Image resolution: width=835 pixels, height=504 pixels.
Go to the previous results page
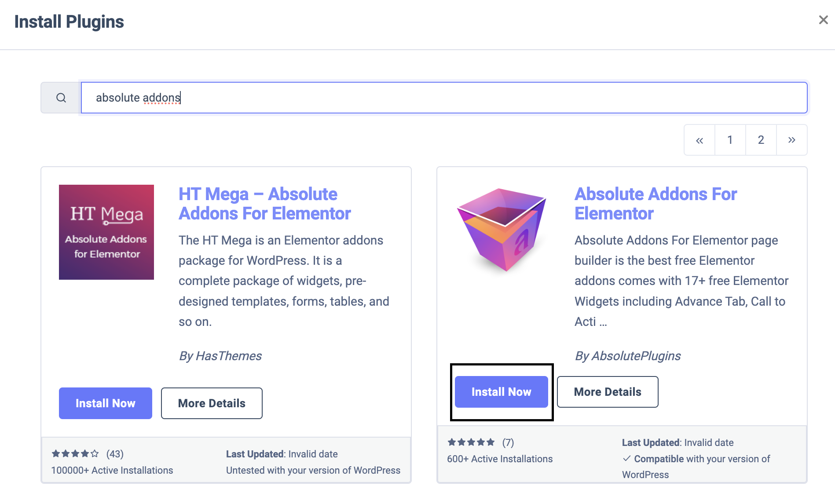tap(699, 140)
